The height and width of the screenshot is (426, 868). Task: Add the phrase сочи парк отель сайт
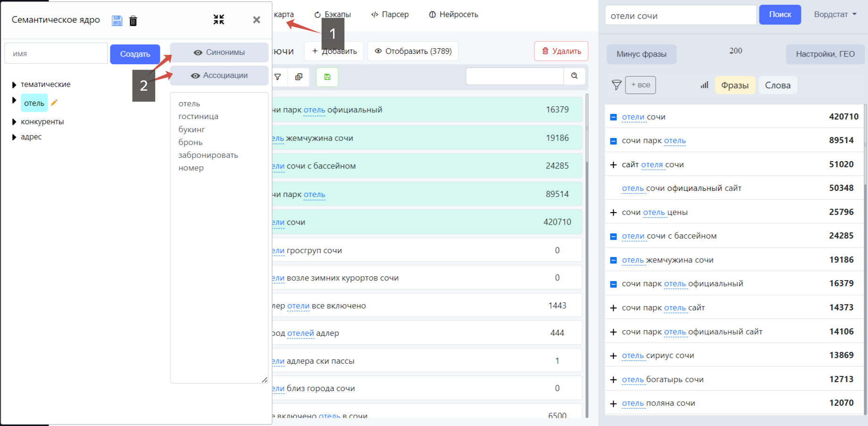(613, 308)
